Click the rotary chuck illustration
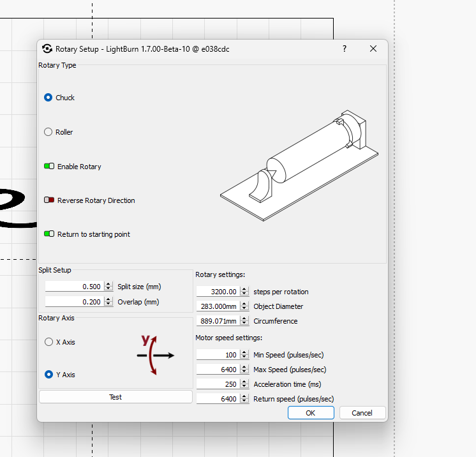 tap(299, 165)
